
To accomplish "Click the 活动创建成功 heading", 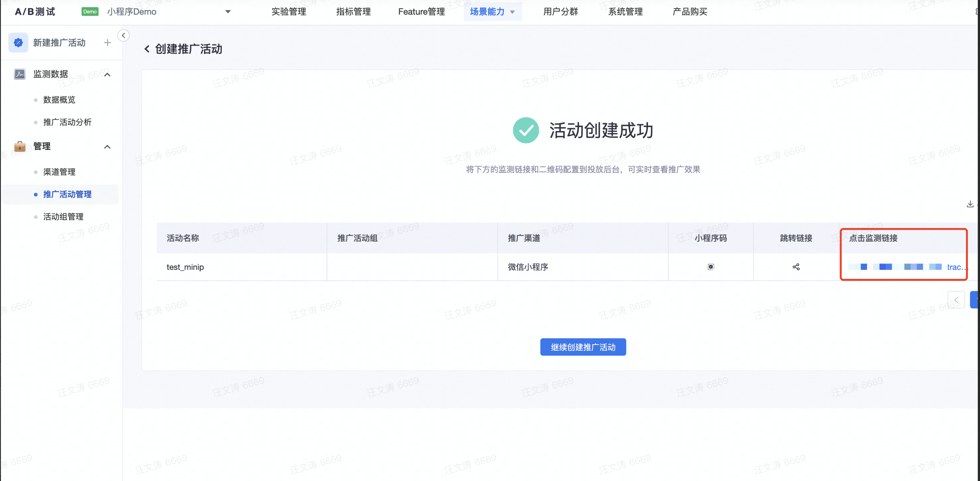I will pyautogui.click(x=601, y=131).
